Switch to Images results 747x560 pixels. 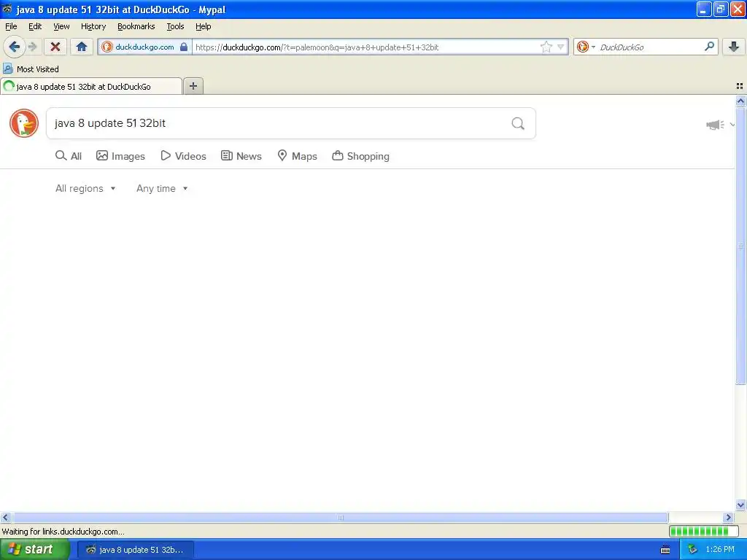[x=120, y=156]
